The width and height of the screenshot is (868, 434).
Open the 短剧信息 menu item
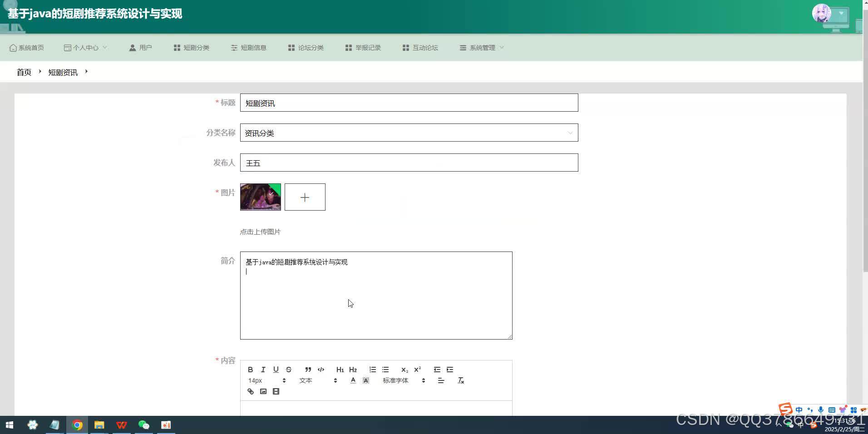[x=248, y=48]
